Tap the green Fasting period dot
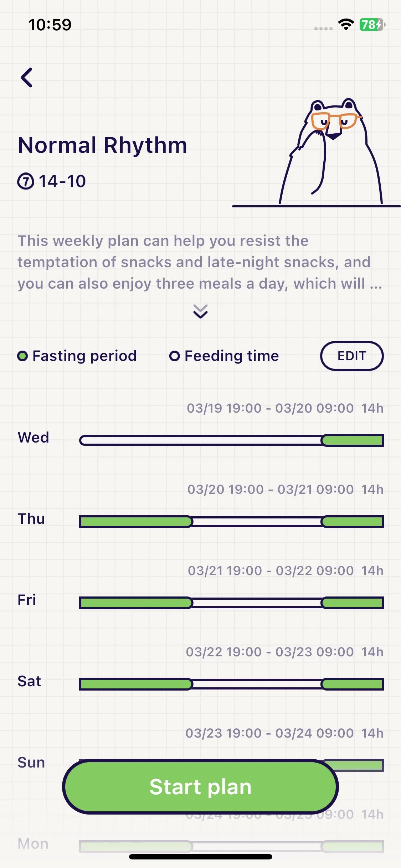Screen dimensions: 401x868 (22, 356)
